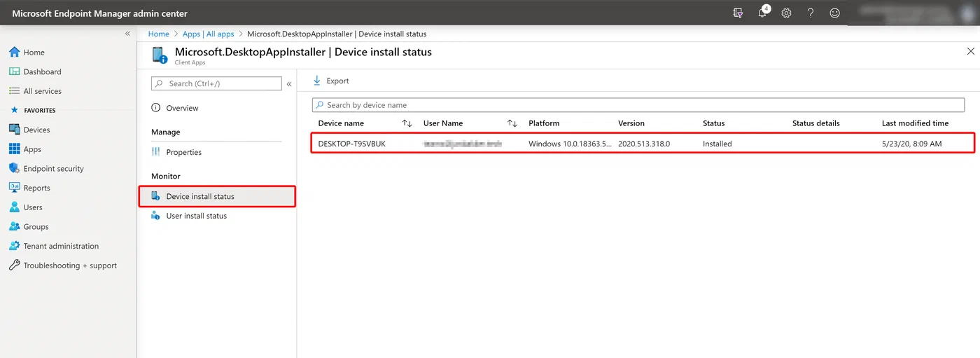Open the help question mark icon

pos(810,13)
